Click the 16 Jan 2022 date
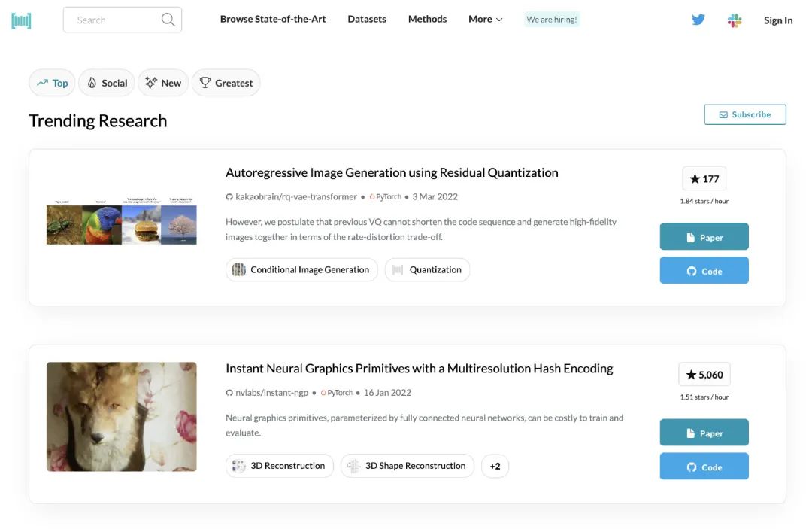The width and height of the screenshot is (812, 529). coord(387,393)
